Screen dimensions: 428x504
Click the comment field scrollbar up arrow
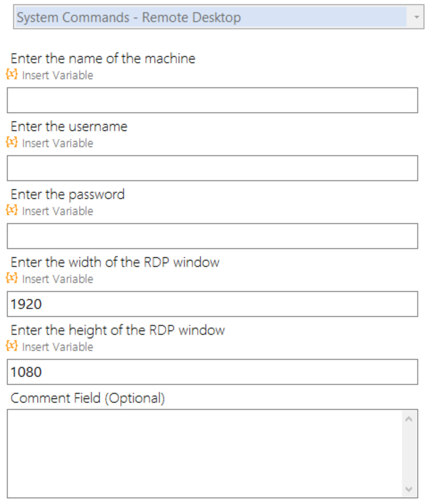pos(409,419)
